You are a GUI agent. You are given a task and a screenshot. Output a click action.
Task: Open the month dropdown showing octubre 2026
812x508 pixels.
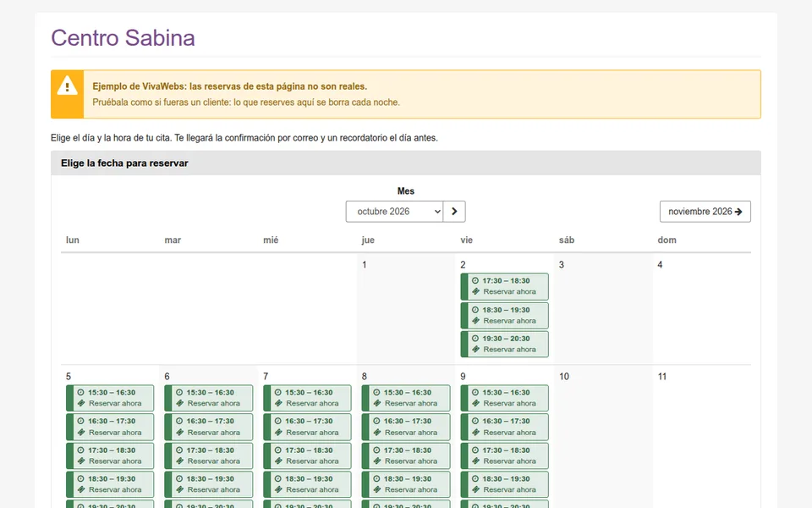394,212
